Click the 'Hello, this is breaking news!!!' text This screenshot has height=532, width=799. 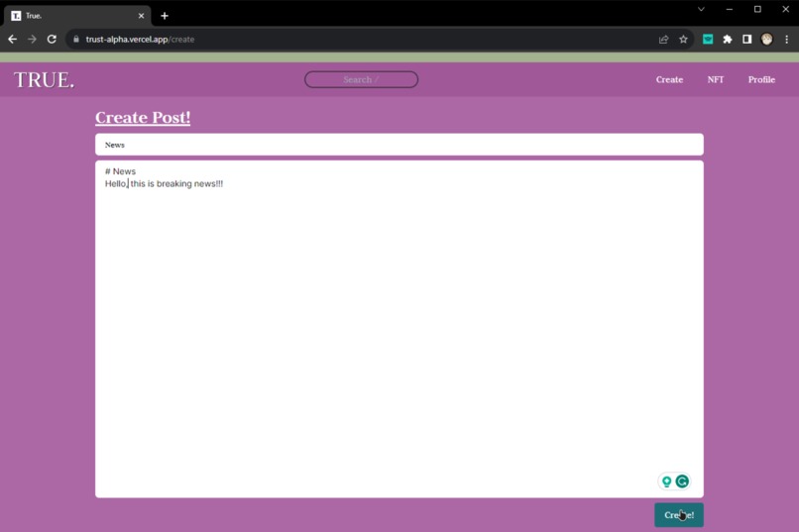pyautogui.click(x=165, y=184)
